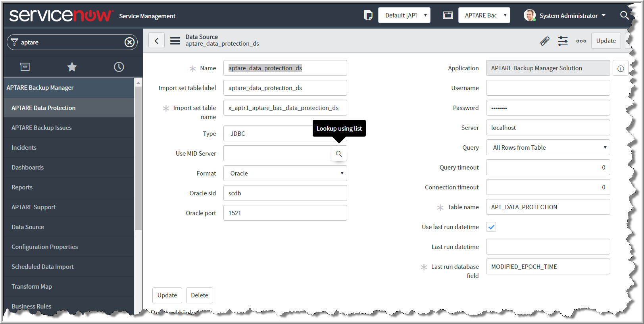Viewport: 644px width, 324px height.
Task: Open the Format Oracle dropdown
Action: coord(285,173)
